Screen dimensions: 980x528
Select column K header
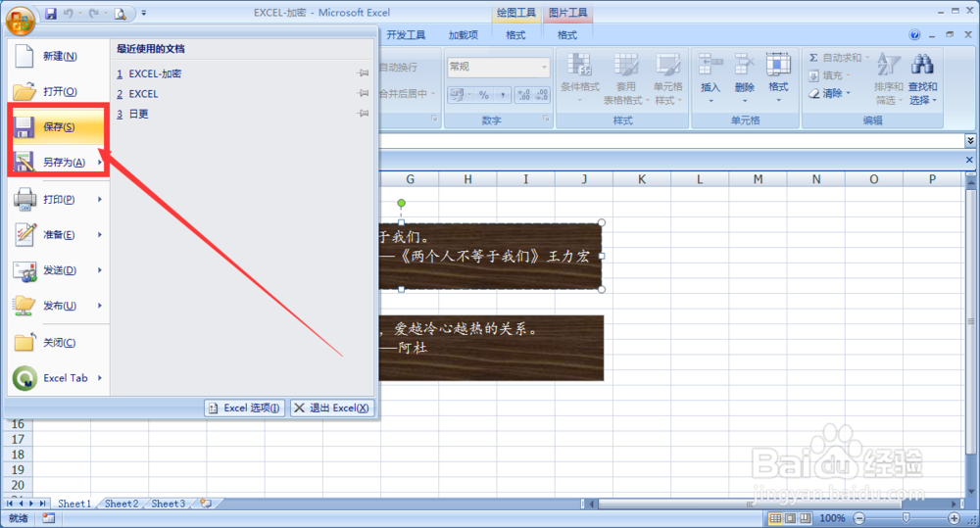click(x=642, y=179)
